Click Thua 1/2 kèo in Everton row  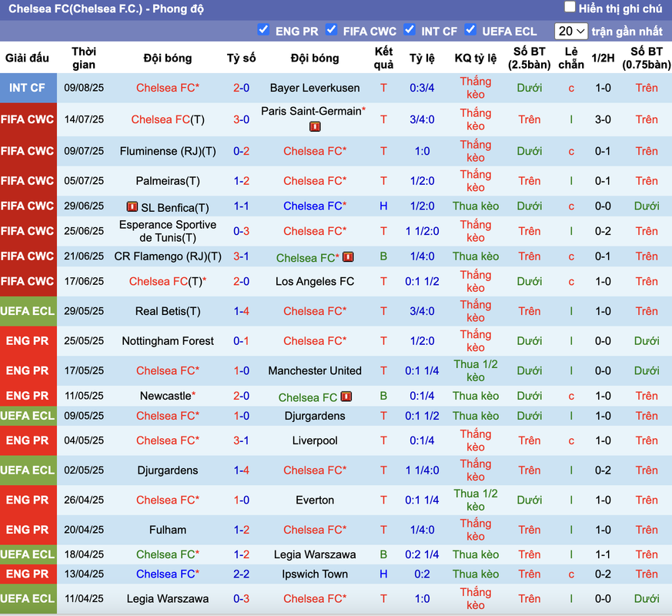point(476,500)
